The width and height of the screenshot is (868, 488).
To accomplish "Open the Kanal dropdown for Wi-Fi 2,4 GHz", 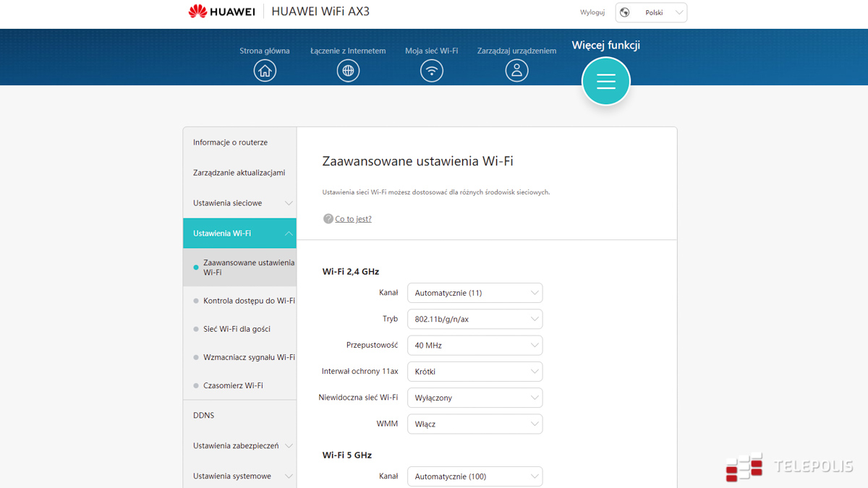I will point(475,293).
